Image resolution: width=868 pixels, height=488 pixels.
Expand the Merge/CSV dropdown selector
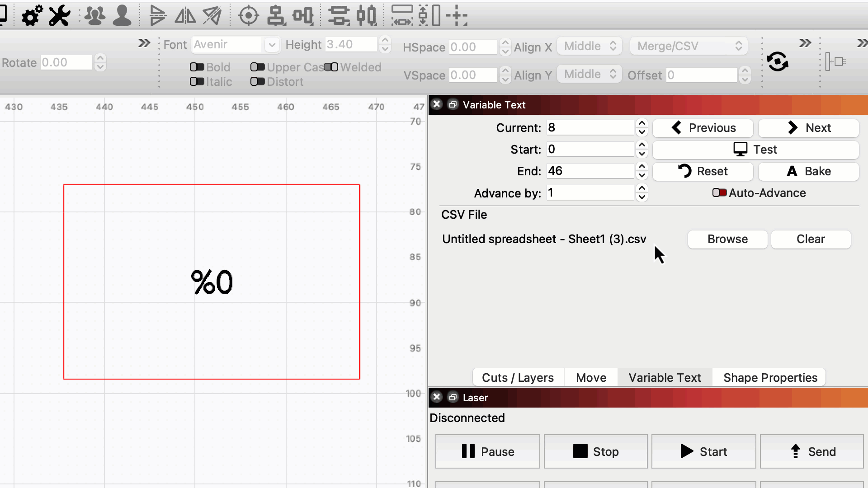point(689,46)
